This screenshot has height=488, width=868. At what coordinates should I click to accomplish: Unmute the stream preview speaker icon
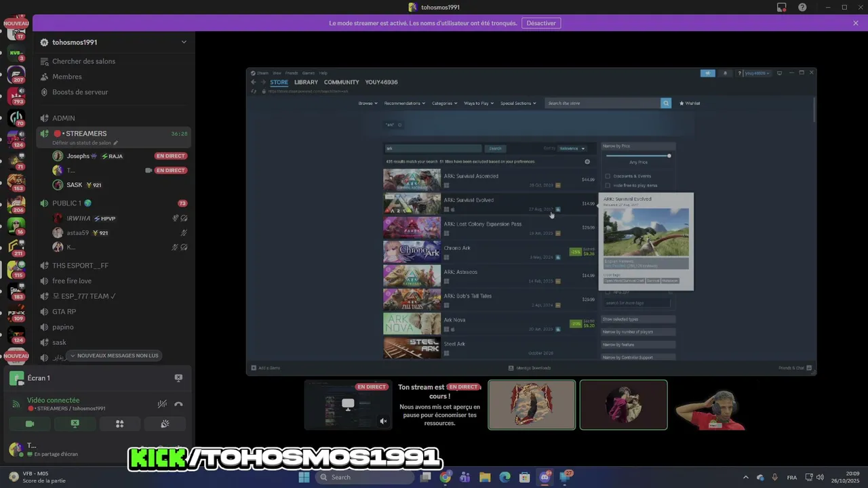(383, 421)
